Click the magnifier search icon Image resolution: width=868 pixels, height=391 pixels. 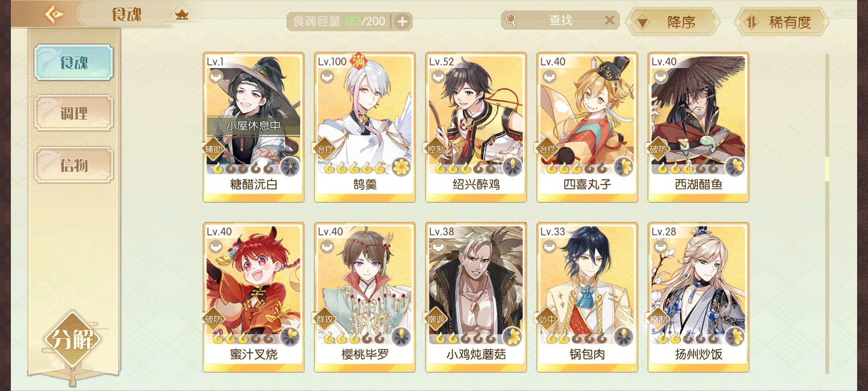point(511,20)
